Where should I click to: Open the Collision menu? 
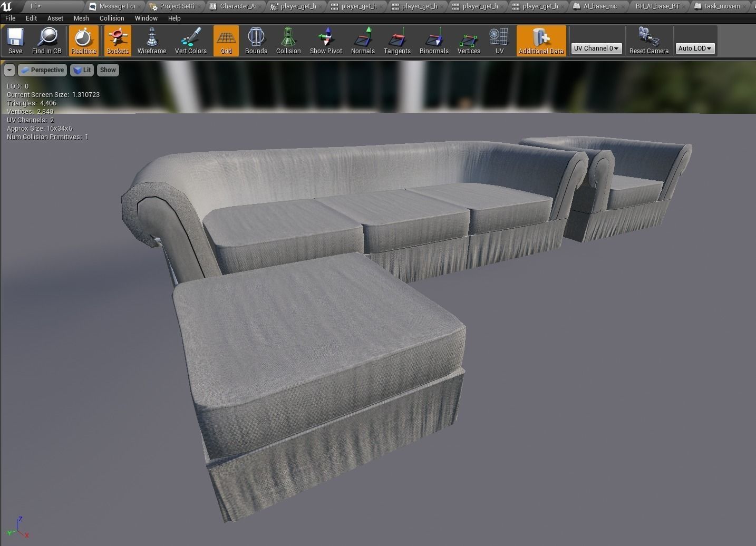112,18
